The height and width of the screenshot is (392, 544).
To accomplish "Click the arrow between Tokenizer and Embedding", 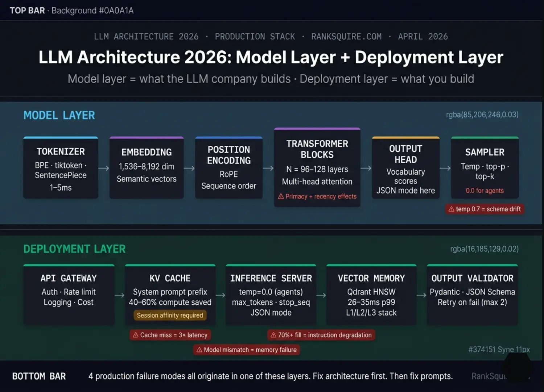I will click(104, 168).
